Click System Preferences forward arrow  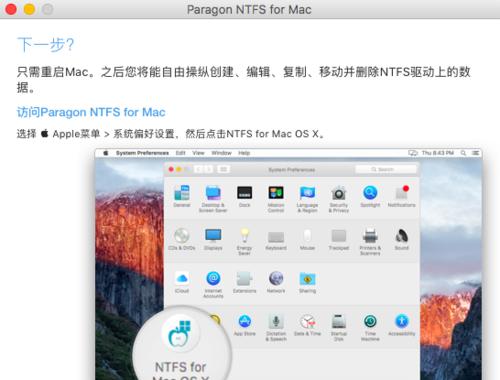(208, 169)
